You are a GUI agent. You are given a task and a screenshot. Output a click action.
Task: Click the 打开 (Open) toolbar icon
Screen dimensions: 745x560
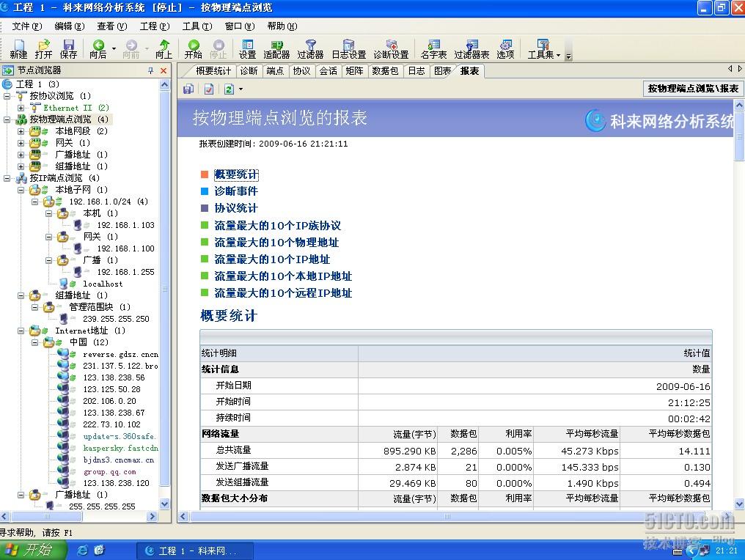[x=43, y=49]
